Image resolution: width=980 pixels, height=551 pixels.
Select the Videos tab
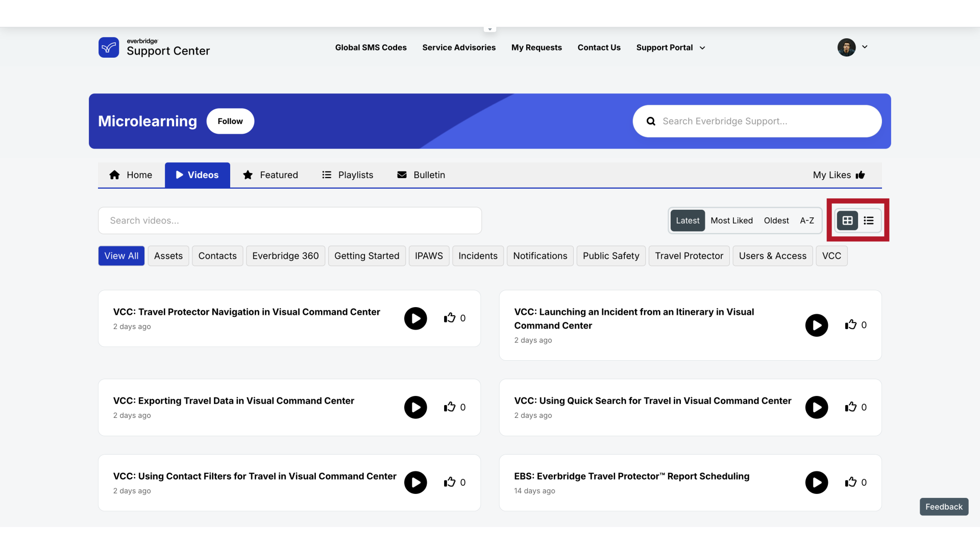(197, 175)
